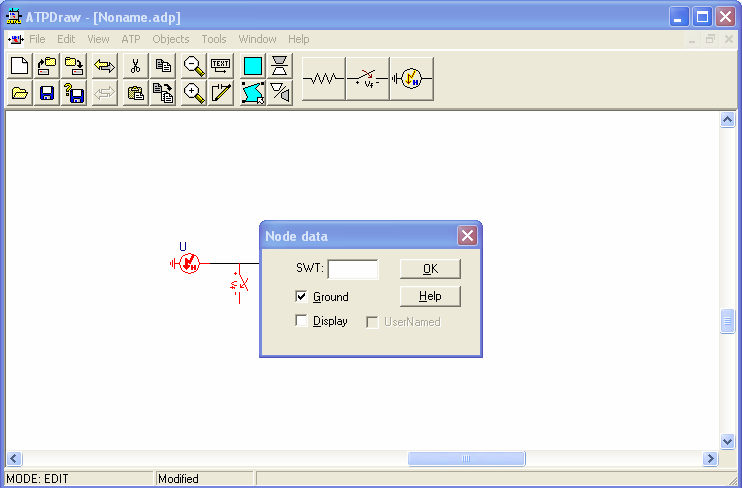Pick the voltage-controlled switch component
The image size is (742, 488).
click(x=368, y=79)
